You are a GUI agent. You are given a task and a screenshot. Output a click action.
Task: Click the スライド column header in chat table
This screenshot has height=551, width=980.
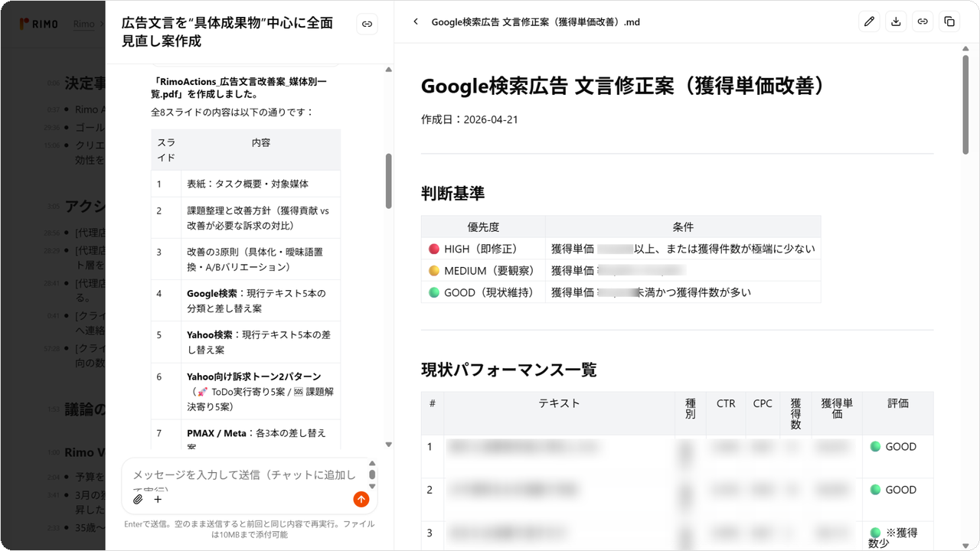166,150
